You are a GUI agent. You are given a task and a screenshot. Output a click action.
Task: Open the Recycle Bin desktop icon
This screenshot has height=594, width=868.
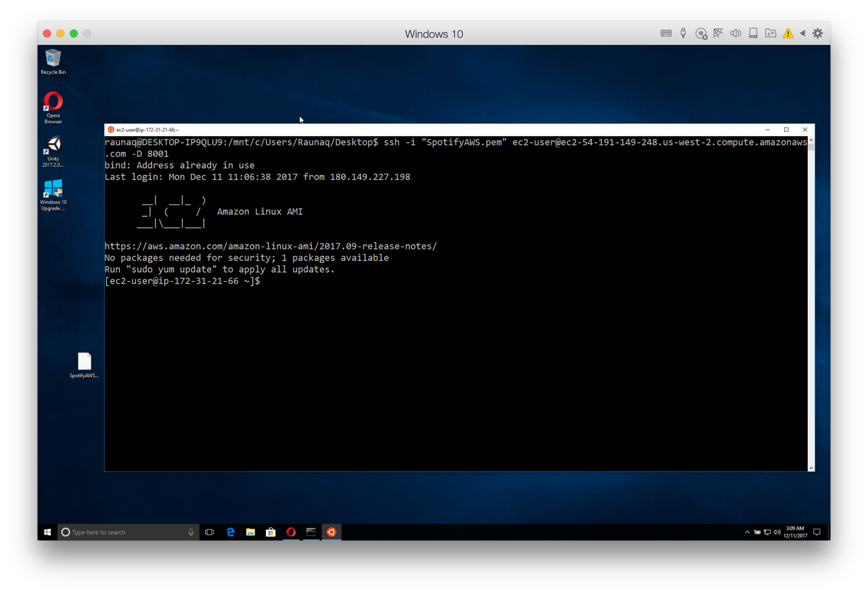[53, 61]
